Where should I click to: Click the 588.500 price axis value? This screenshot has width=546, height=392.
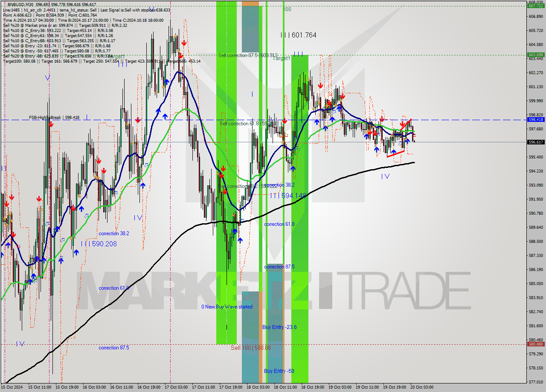536,242
